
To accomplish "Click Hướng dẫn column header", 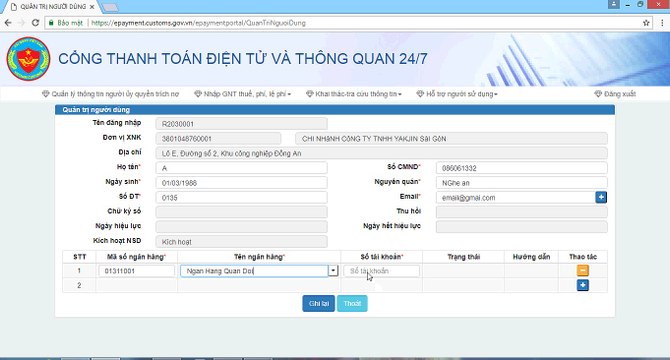I will pyautogui.click(x=531, y=257).
